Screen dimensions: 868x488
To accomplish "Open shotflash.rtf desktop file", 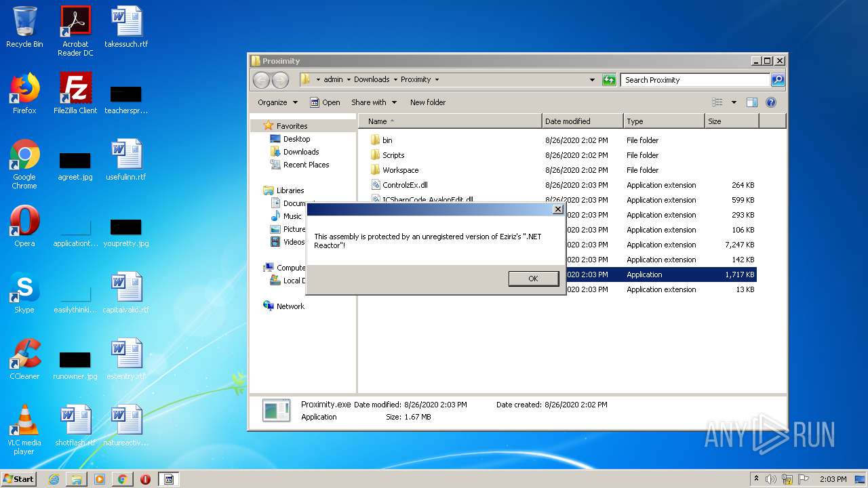I will click(x=75, y=426).
